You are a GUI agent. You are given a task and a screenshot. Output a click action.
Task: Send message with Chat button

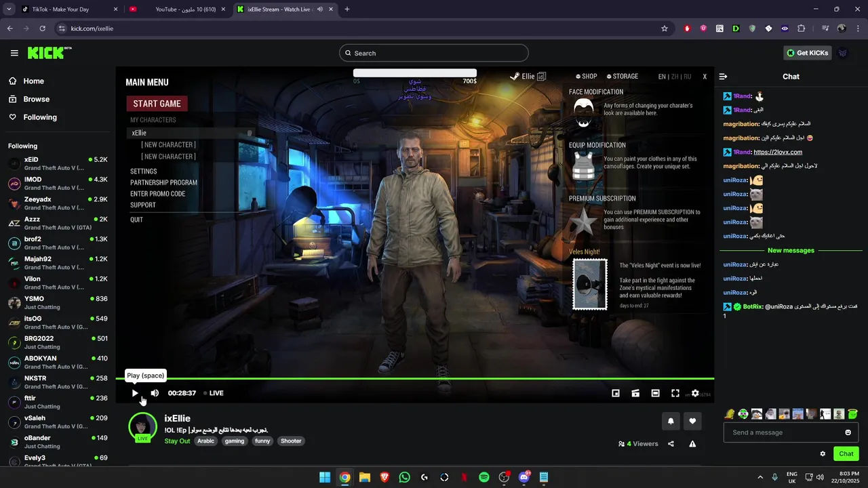pyautogui.click(x=846, y=454)
